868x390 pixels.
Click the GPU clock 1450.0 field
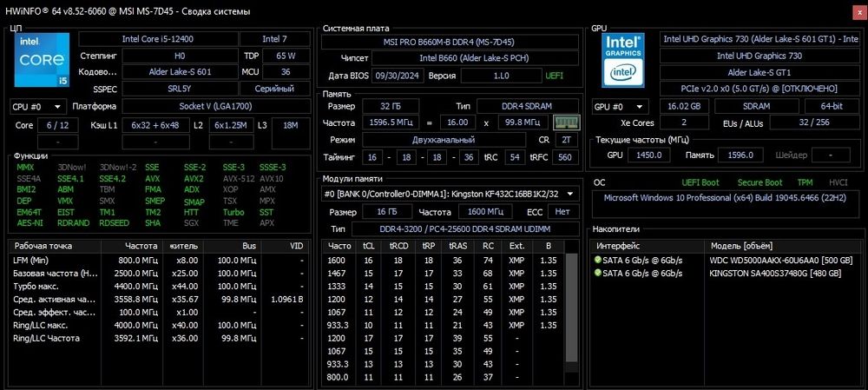point(650,155)
